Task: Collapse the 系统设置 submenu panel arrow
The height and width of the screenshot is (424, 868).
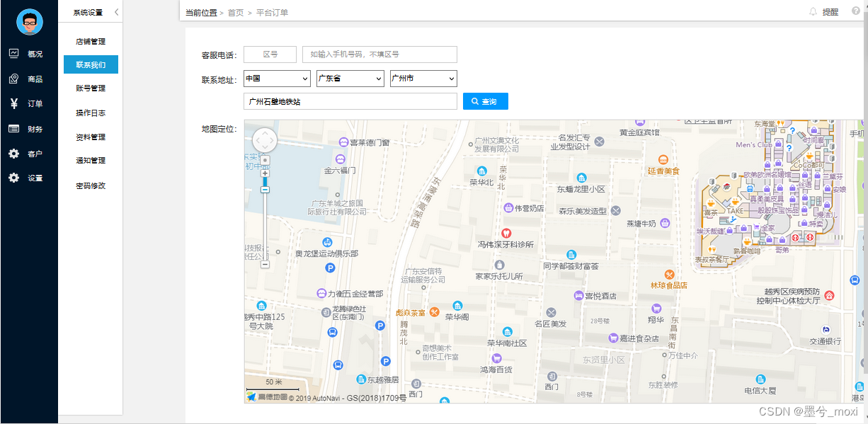Action: (116, 12)
